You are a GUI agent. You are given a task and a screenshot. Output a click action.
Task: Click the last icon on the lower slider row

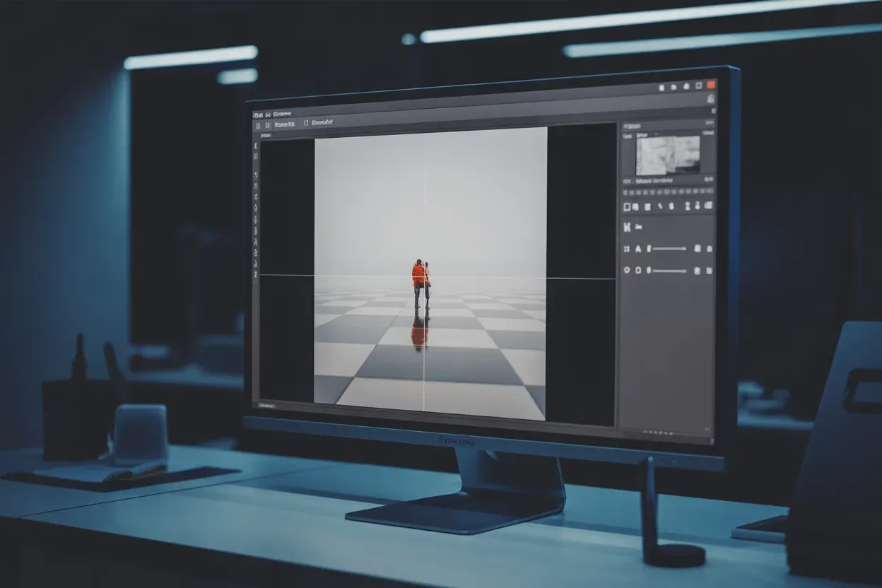pos(710,271)
